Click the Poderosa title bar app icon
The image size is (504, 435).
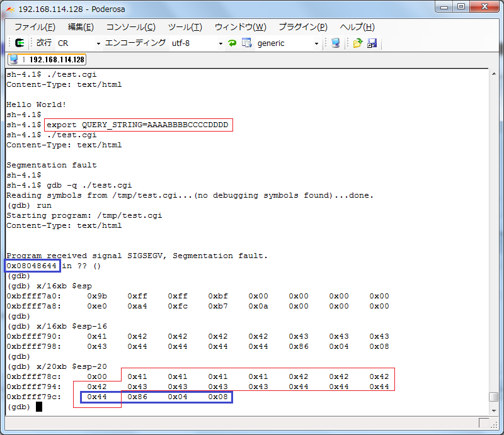[x=10, y=9]
